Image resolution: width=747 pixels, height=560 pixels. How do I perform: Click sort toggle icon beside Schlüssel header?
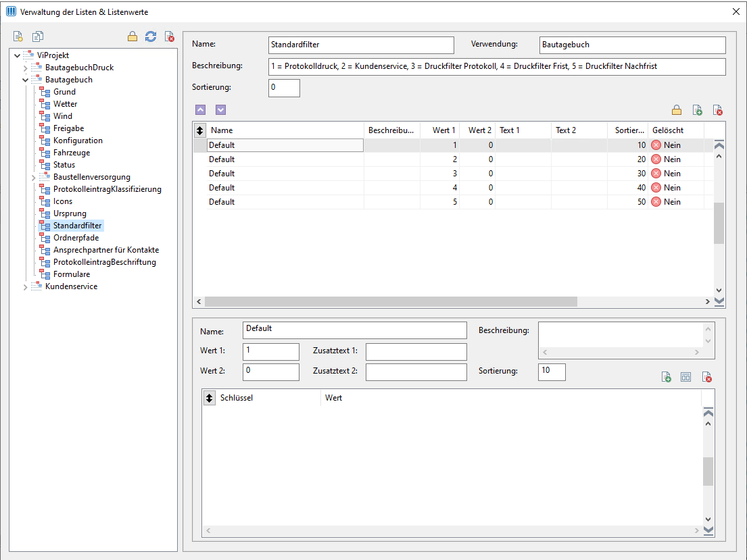pyautogui.click(x=209, y=398)
